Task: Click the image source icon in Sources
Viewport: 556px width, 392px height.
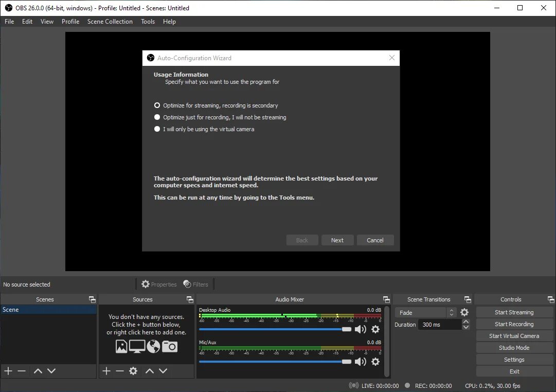Action: click(121, 346)
